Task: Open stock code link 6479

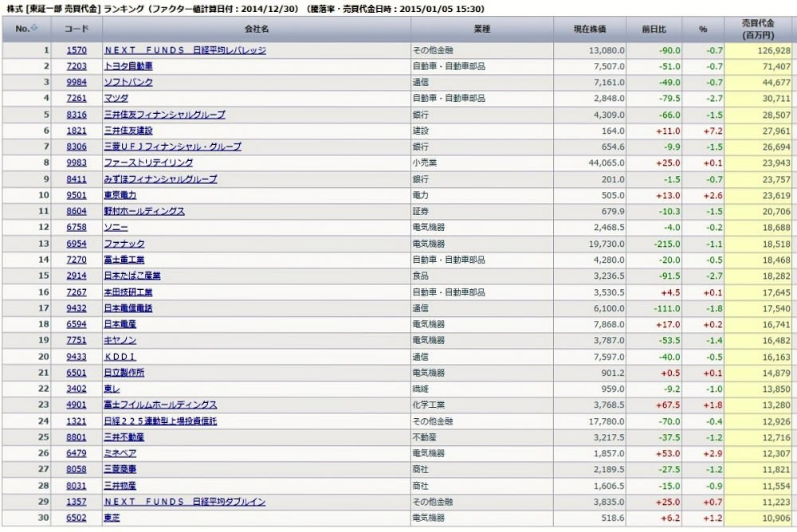Action: coord(77,453)
